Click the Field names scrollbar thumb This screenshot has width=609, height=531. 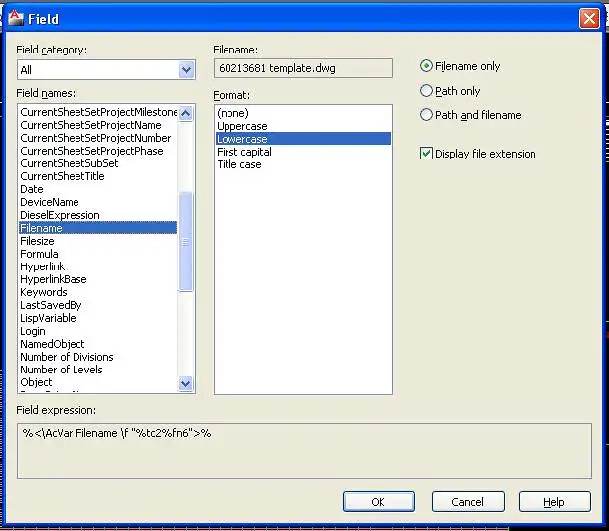[x=186, y=241]
